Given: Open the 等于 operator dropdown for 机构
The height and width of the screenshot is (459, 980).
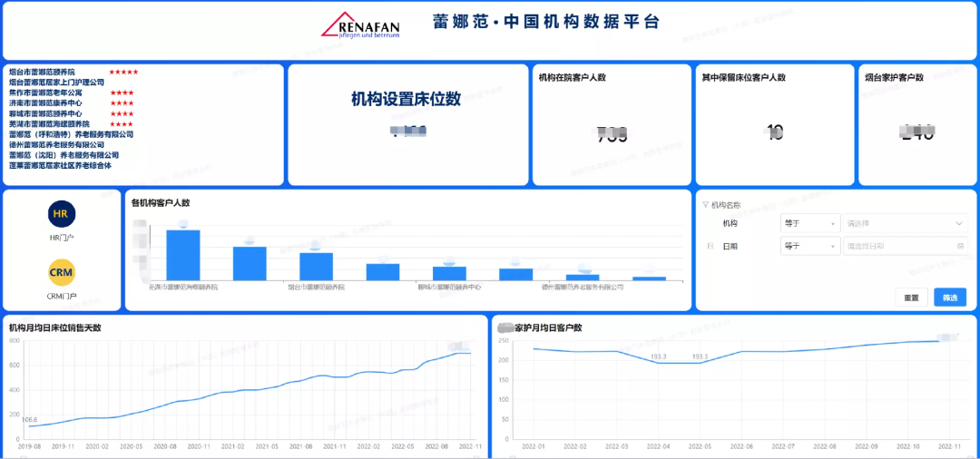Looking at the screenshot, I should point(810,223).
